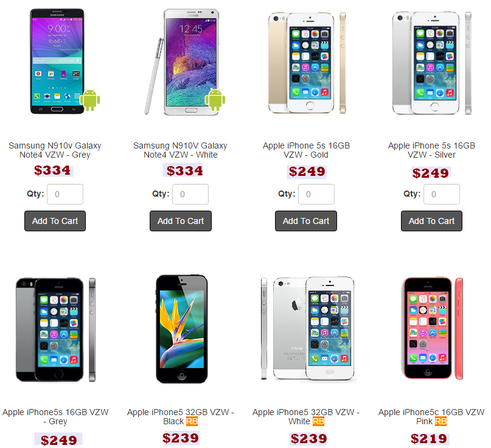Image resolution: width=491 pixels, height=448 pixels.
Task: Click the RB badge beside iPhone5 Black
Action: tap(192, 421)
